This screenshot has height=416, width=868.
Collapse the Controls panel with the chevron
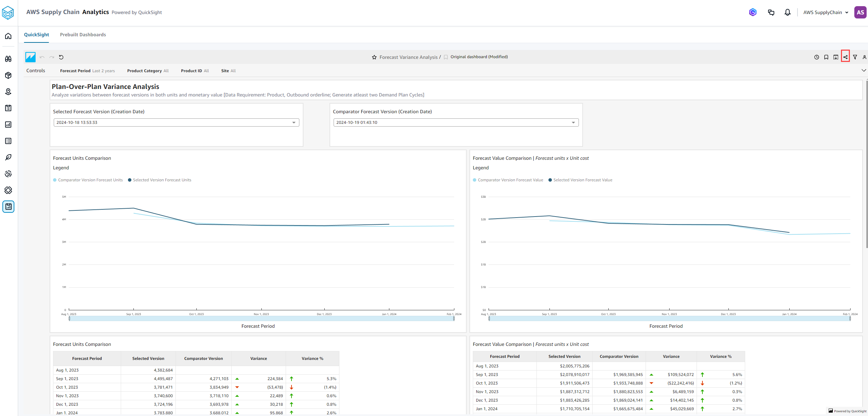click(x=864, y=70)
